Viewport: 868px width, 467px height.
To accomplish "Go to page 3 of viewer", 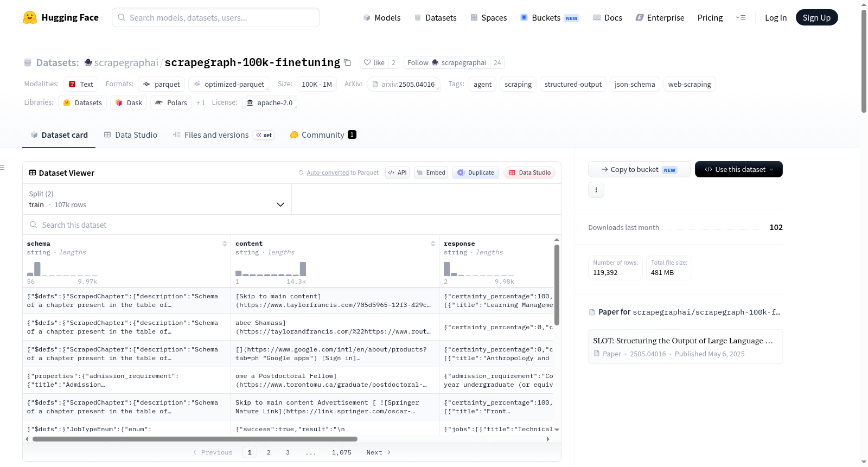I will tap(288, 452).
